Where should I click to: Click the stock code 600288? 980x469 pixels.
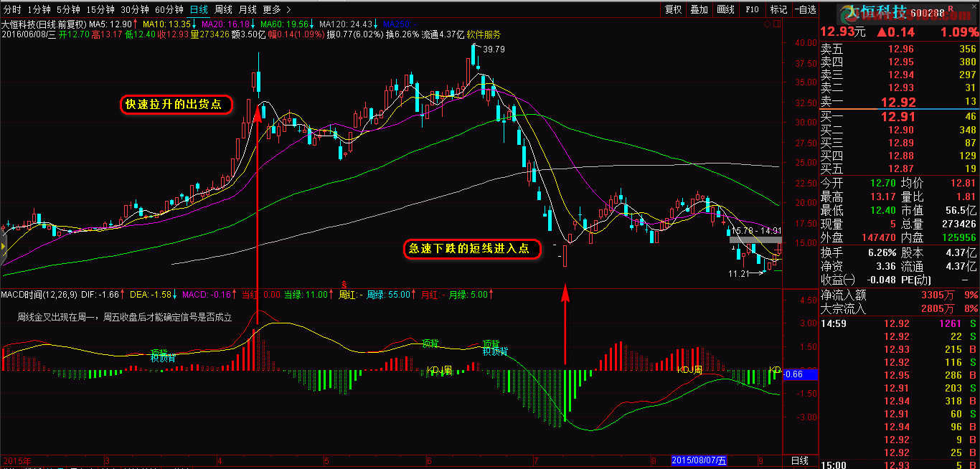(928, 13)
